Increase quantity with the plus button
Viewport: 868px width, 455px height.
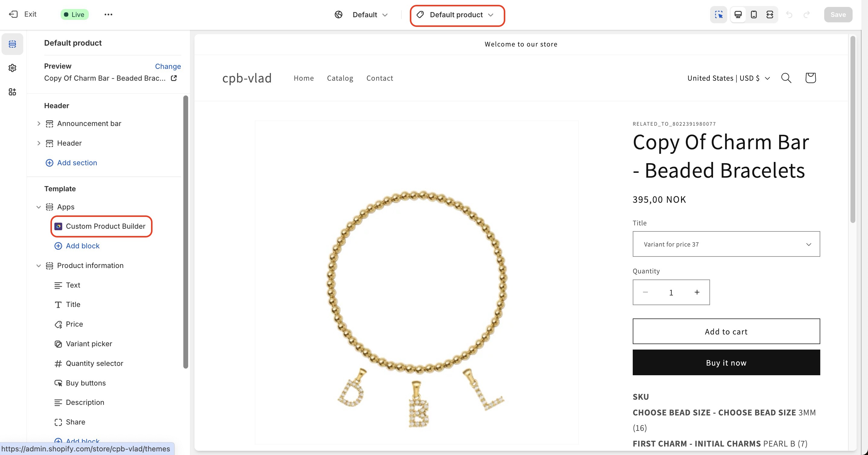[697, 292]
